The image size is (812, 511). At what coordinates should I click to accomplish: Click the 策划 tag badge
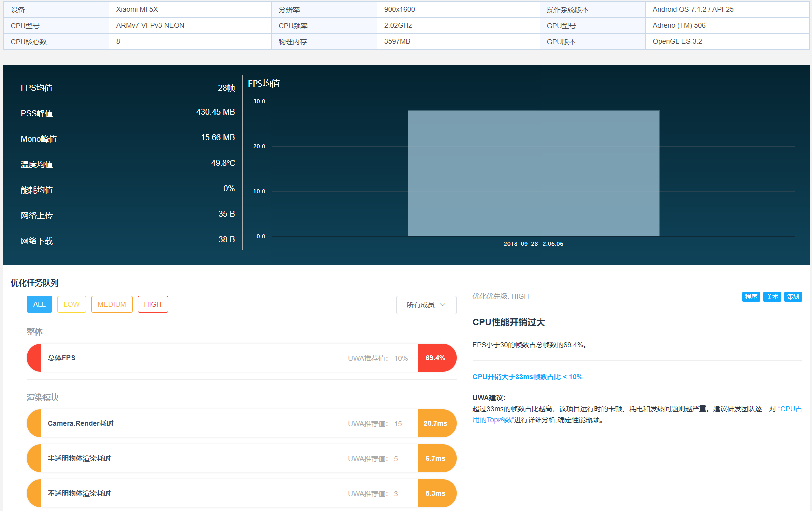point(793,297)
